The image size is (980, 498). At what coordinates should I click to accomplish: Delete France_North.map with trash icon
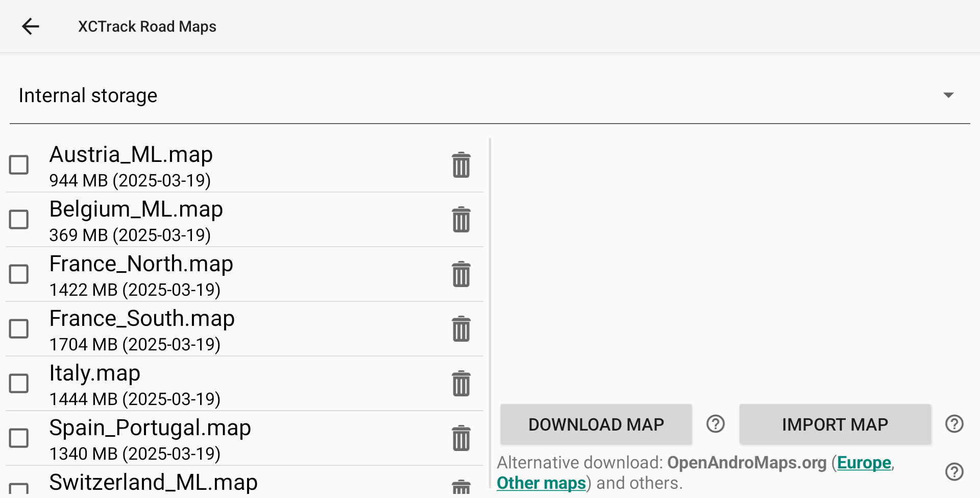[x=461, y=274]
